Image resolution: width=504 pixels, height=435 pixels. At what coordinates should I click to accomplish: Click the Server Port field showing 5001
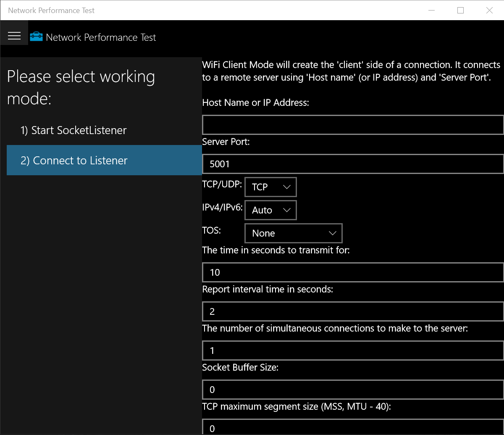point(353,163)
